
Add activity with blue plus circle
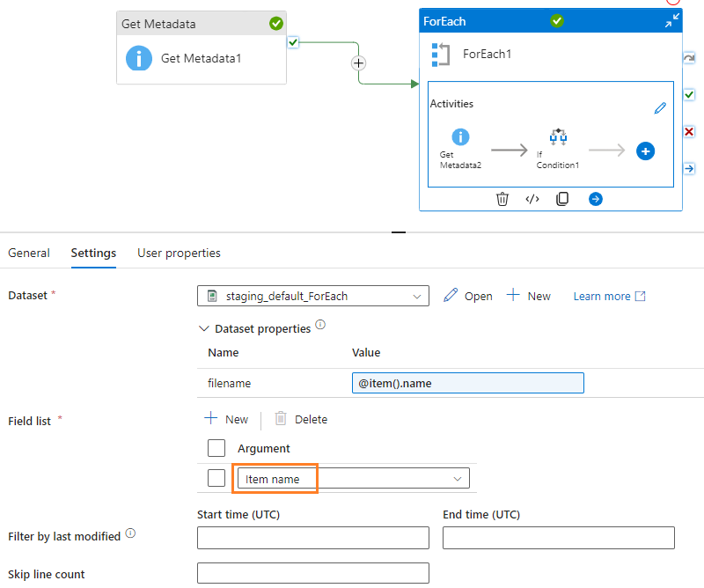pyautogui.click(x=645, y=151)
